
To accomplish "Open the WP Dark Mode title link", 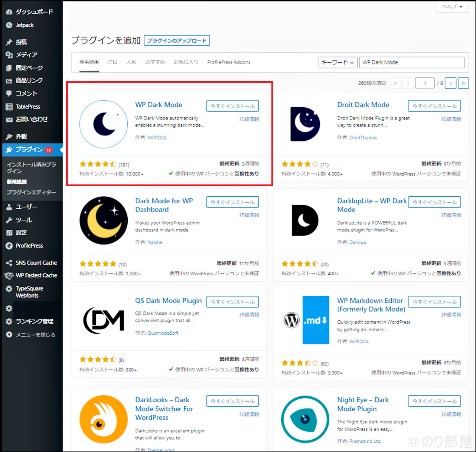I will click(159, 105).
